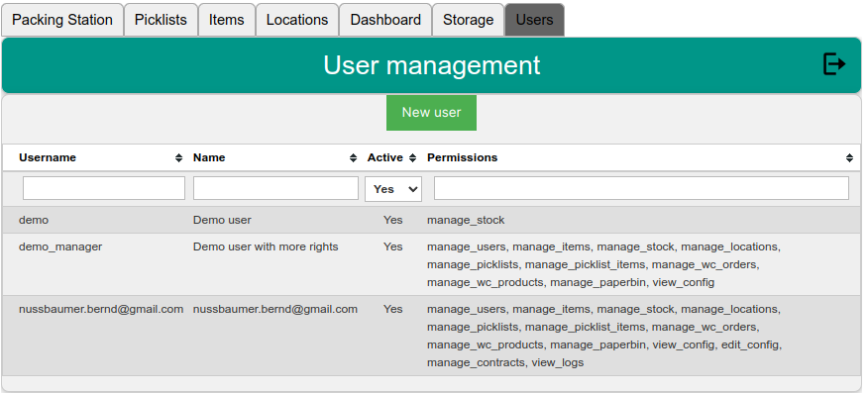Click the Active column header label
Screen dimensions: 868x393
[x=385, y=157]
